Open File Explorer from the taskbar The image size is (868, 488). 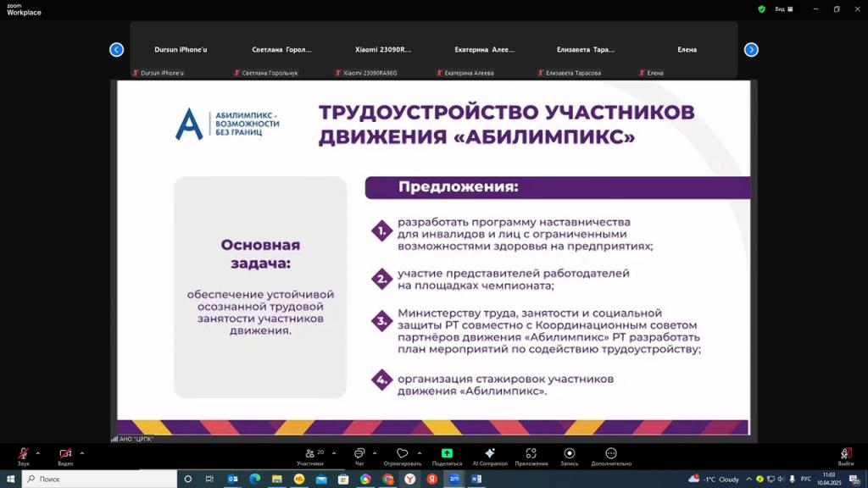277,480
